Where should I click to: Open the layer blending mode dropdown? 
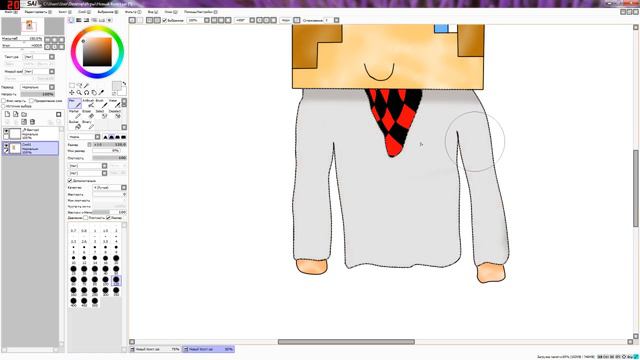[x=52, y=87]
